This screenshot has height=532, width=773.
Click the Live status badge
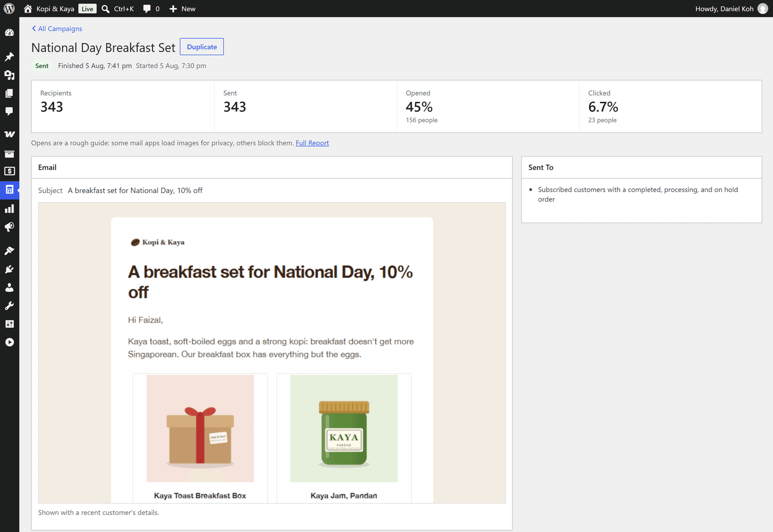click(x=87, y=9)
